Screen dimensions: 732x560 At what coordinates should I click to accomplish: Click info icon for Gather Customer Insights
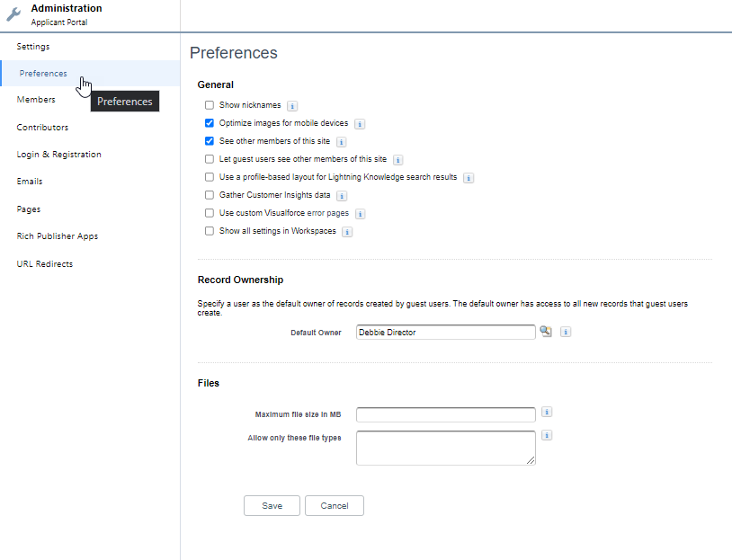pyautogui.click(x=342, y=196)
